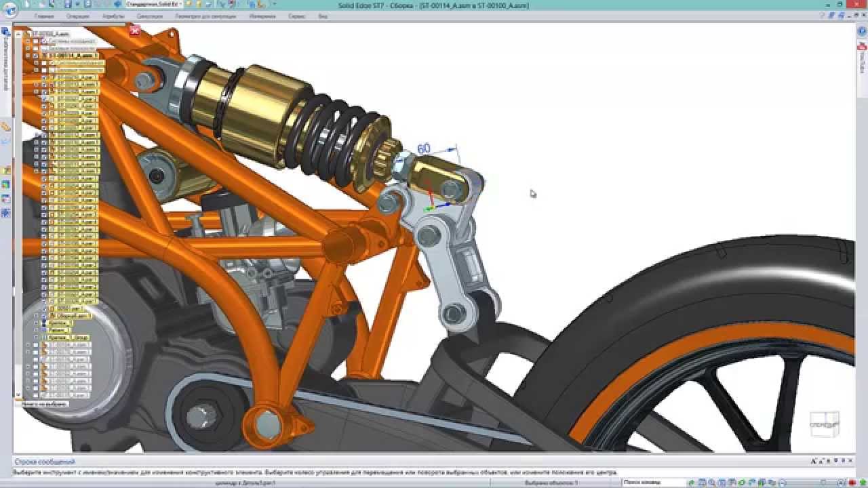Open the Вид ribbon tab
The image size is (868, 488).
323,15
